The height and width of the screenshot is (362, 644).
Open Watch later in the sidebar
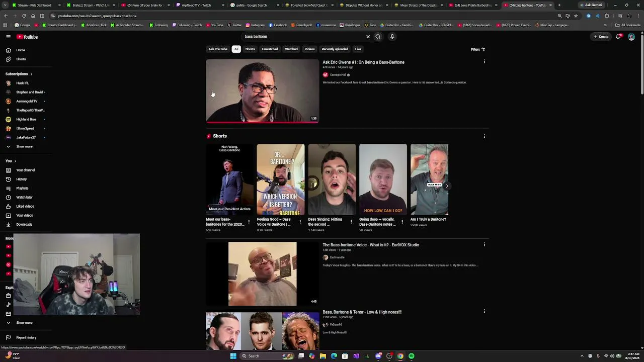pos(24,197)
